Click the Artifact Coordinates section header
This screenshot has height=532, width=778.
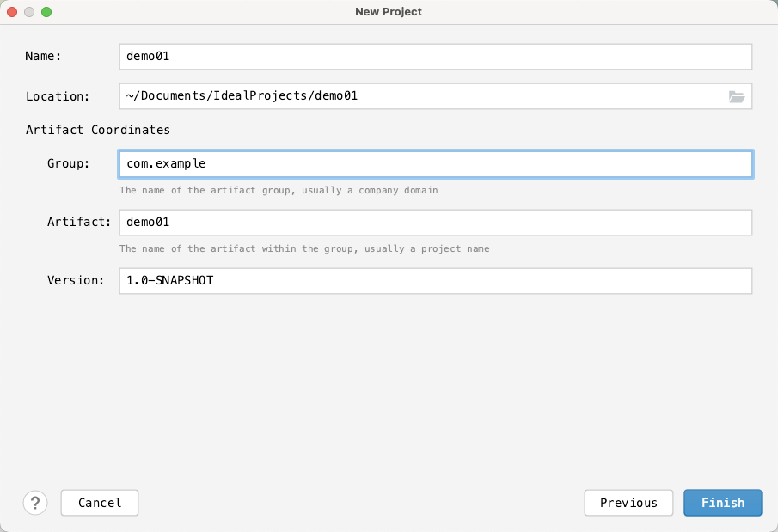(x=98, y=130)
